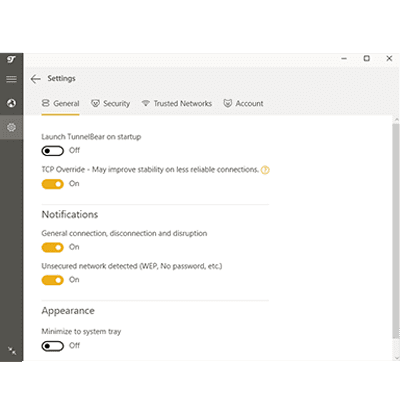
Task: Disable the TCP Override toggle
Action: point(53,184)
